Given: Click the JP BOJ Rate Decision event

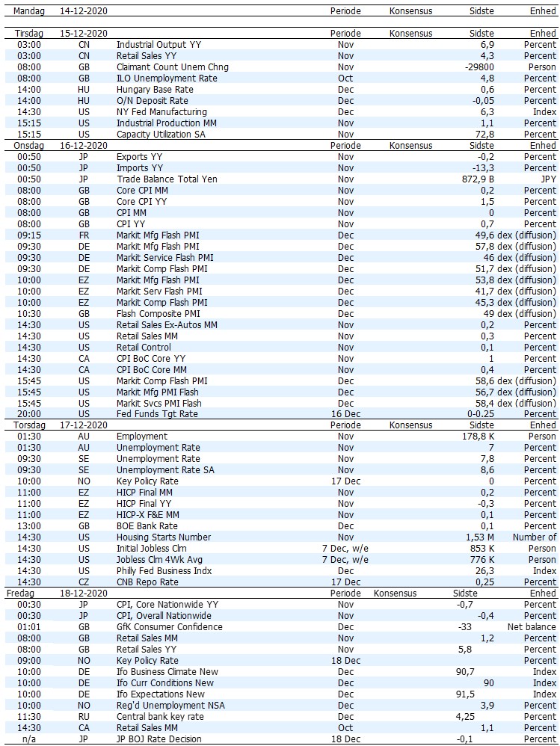Looking at the screenshot, I should (x=159, y=739).
